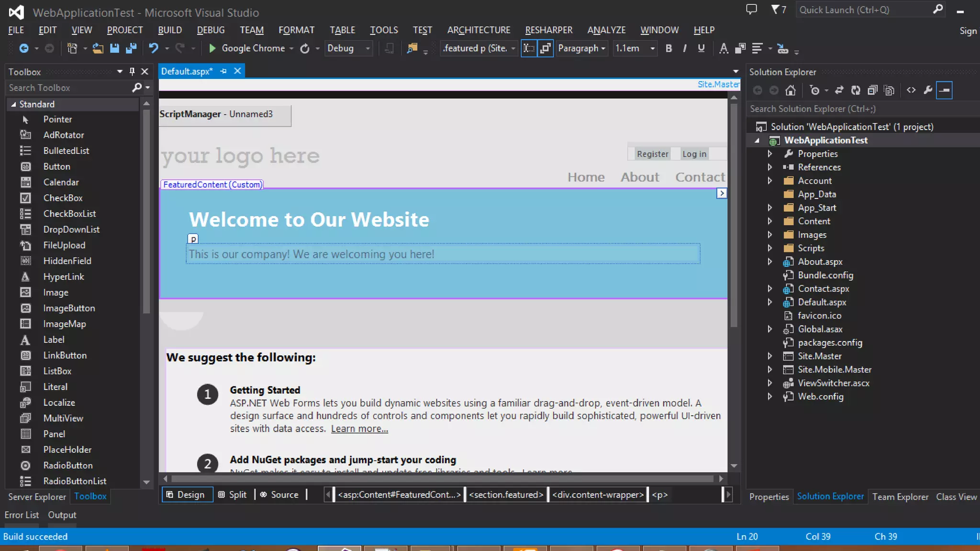Click the browser Refresh icon in toolbar
This screenshot has width=980, height=551.
(305, 48)
